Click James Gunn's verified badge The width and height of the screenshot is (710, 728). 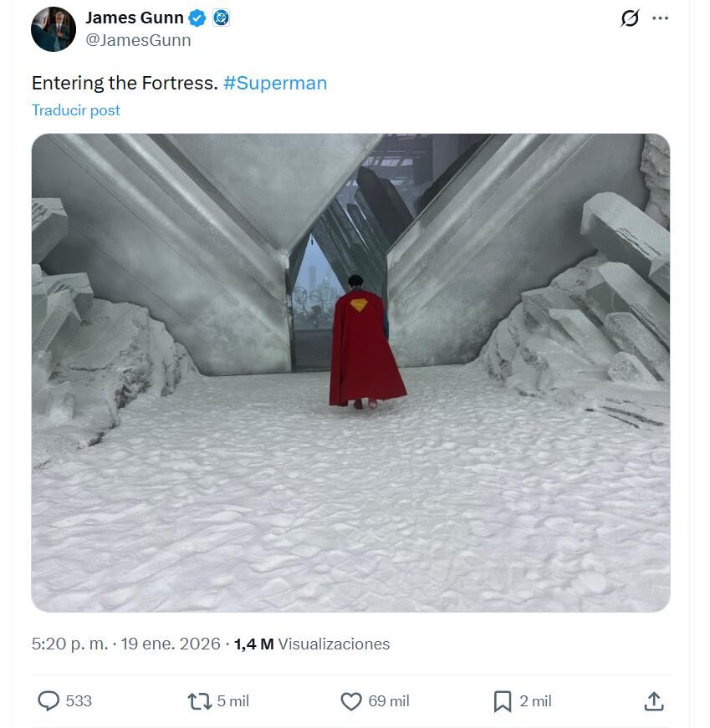(x=197, y=17)
